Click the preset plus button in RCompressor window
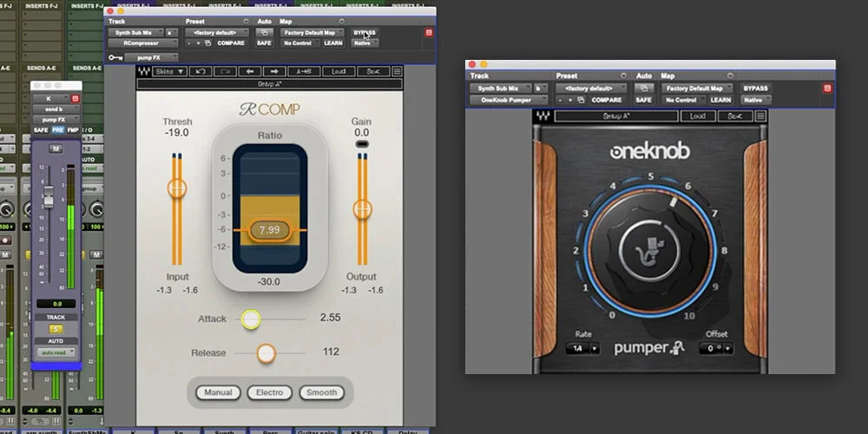This screenshot has width=868, height=434. [x=198, y=43]
